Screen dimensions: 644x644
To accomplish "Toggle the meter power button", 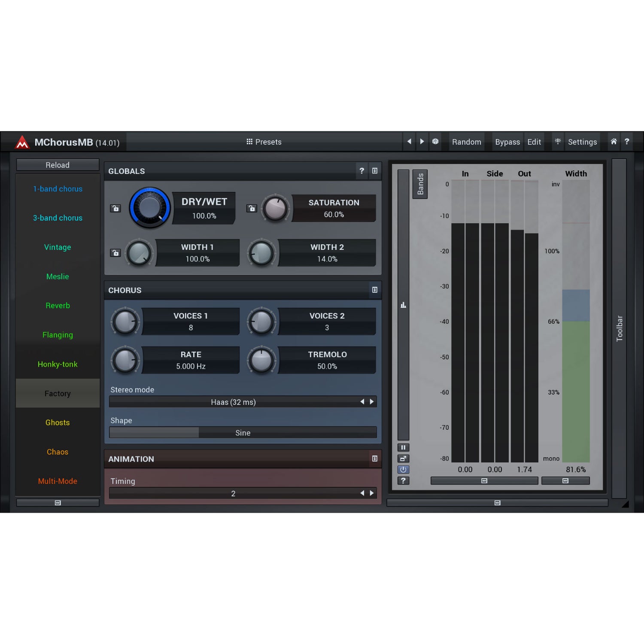I will tap(403, 470).
